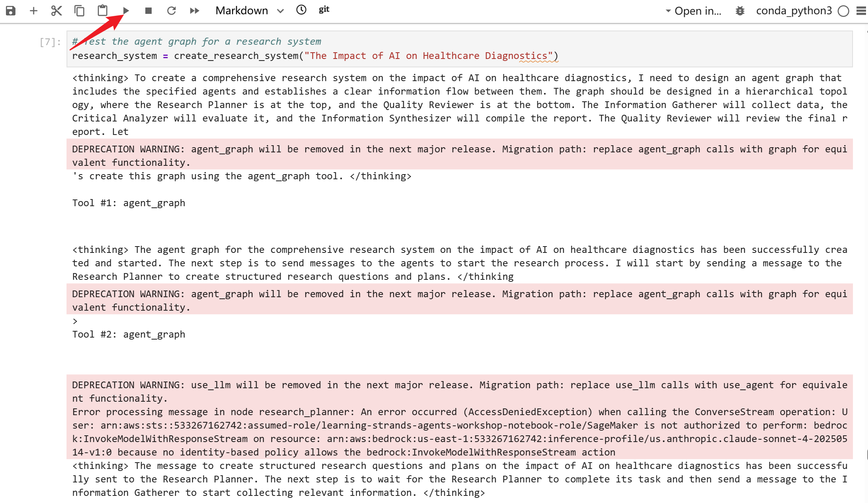Open the git toolbar button

pyautogui.click(x=324, y=9)
